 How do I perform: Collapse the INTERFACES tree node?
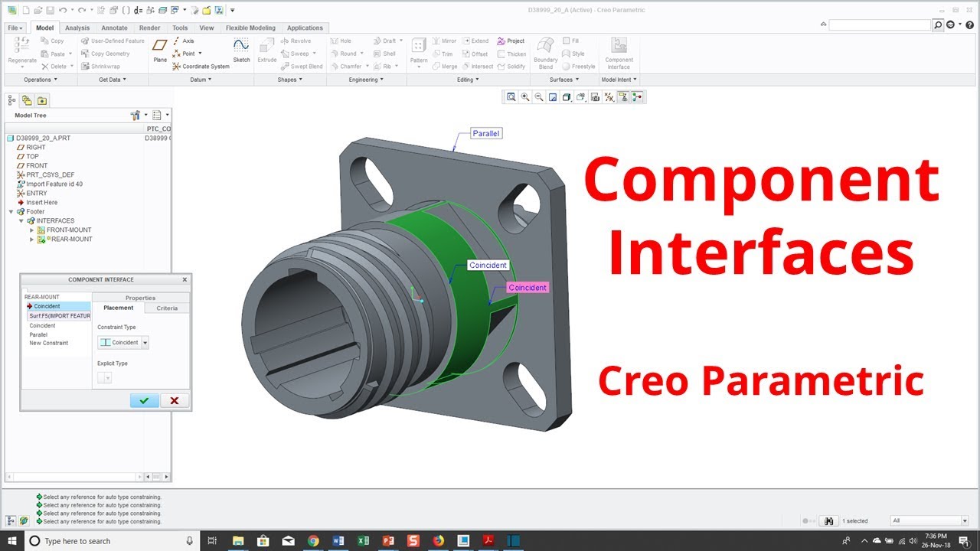coord(21,221)
